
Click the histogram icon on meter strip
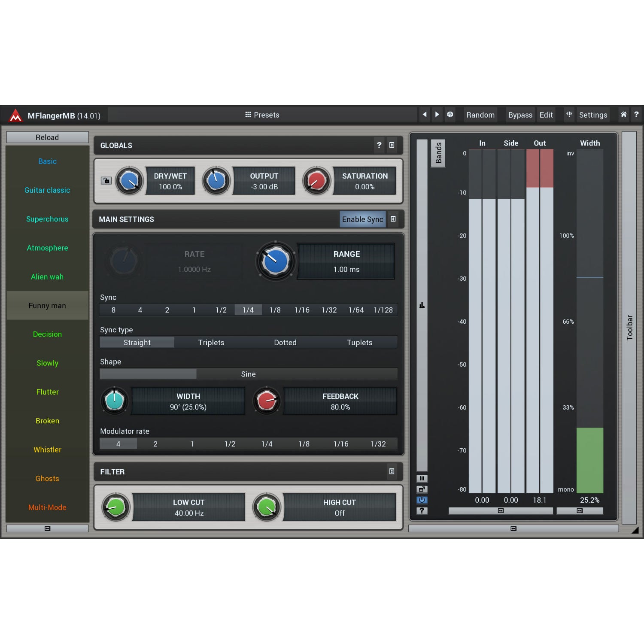pos(422,305)
